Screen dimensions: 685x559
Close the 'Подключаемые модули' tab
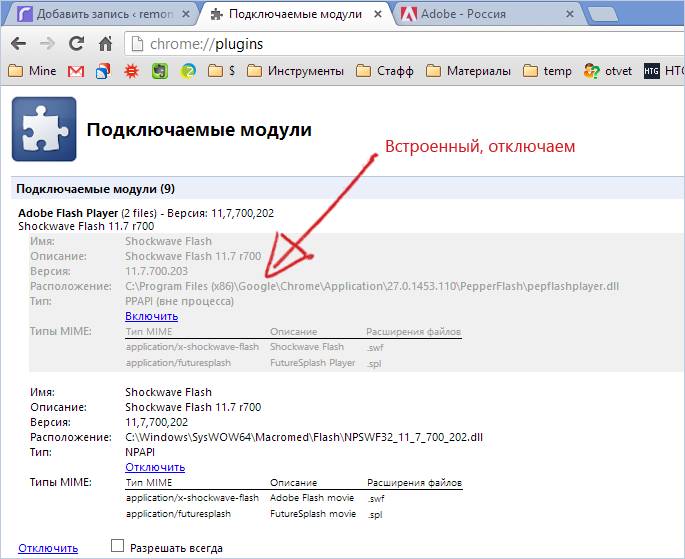click(375, 15)
